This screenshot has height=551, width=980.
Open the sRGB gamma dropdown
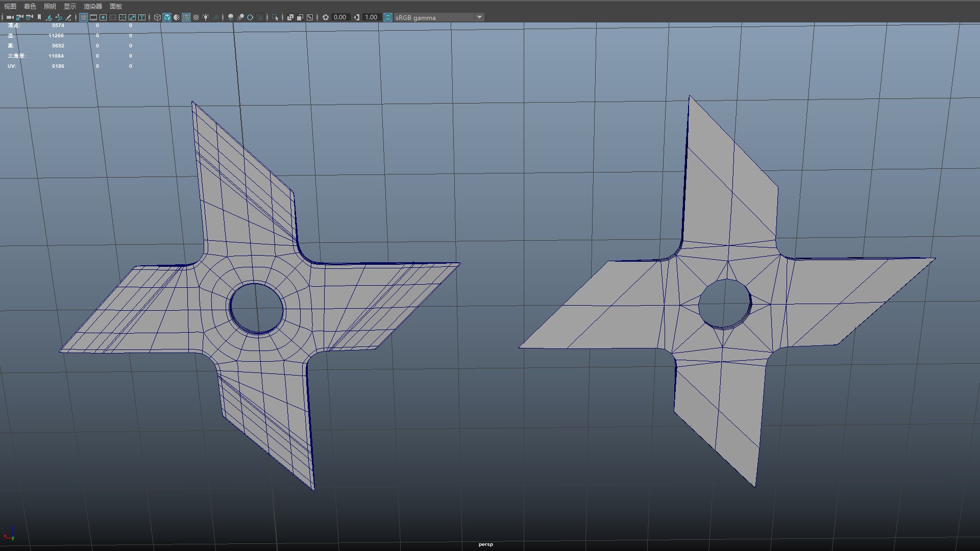pyautogui.click(x=479, y=17)
